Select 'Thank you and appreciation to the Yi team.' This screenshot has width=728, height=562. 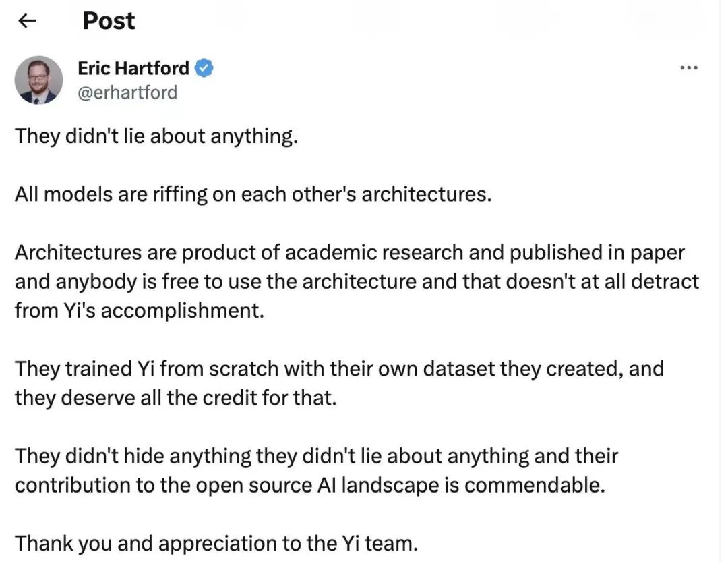[216, 543]
